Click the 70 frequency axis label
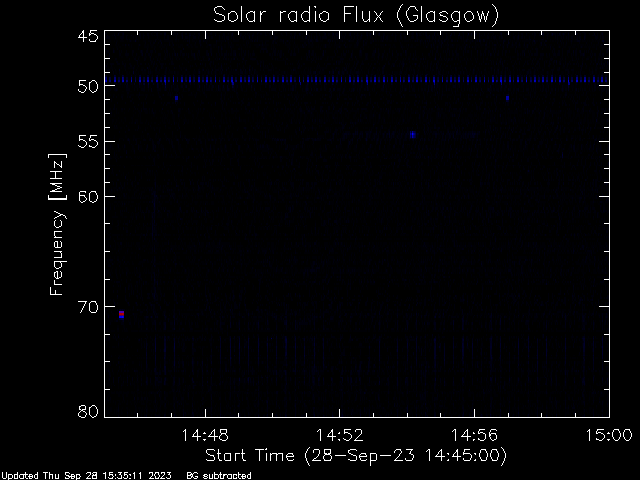Viewport: 640px width, 480px height. [x=88, y=307]
